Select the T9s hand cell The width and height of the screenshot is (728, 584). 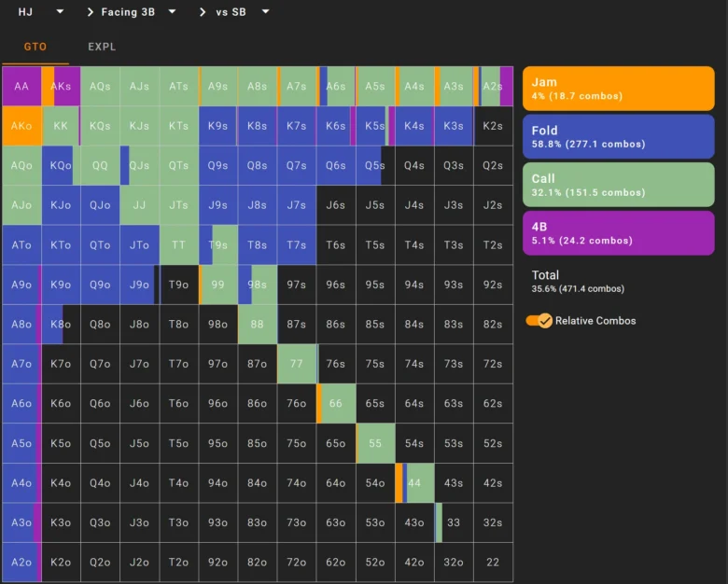pyautogui.click(x=218, y=245)
